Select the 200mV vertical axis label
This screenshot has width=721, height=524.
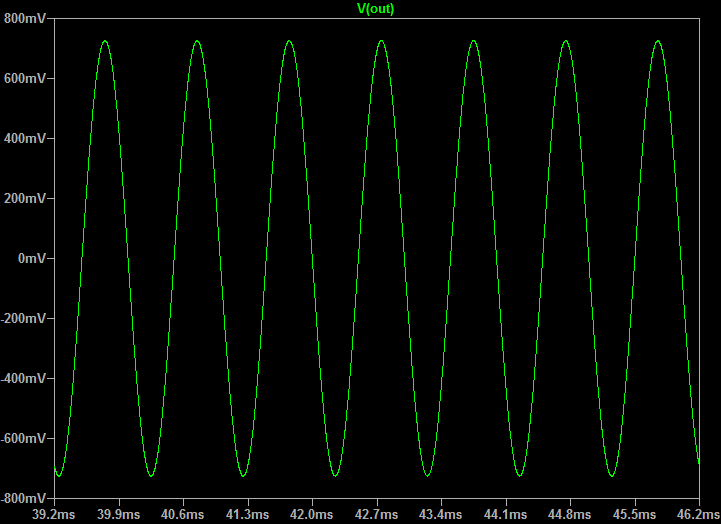[25, 199]
